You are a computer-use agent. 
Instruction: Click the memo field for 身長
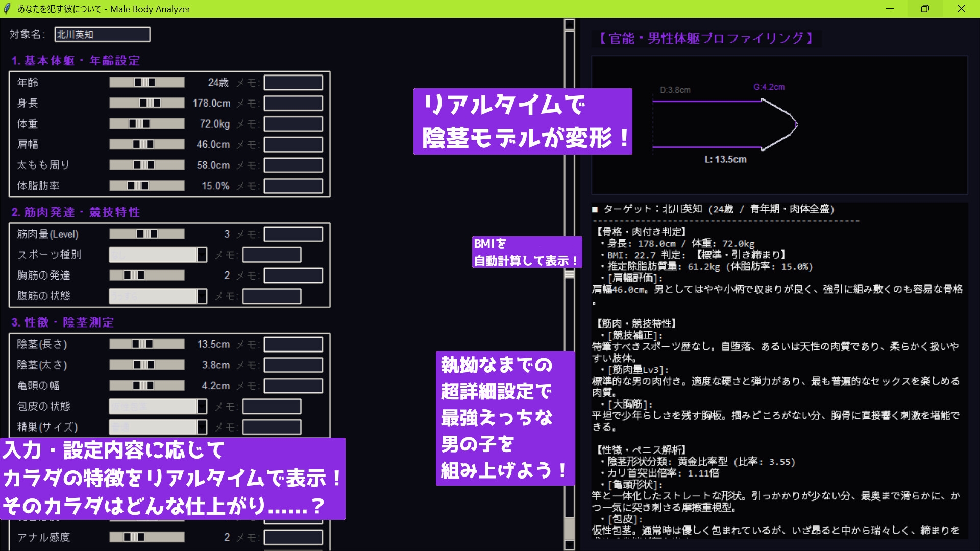pyautogui.click(x=293, y=103)
